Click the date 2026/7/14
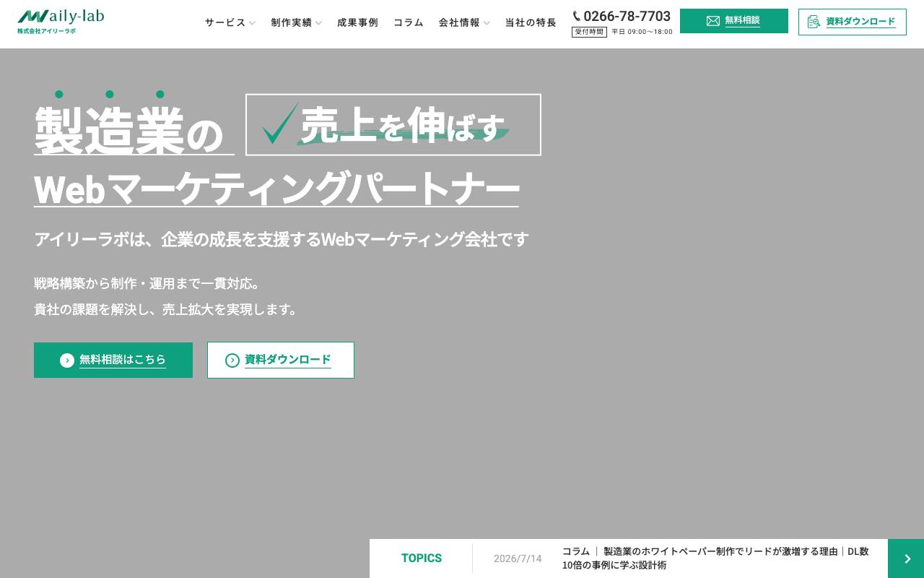Viewport: 924px width, 578px height. point(518,558)
